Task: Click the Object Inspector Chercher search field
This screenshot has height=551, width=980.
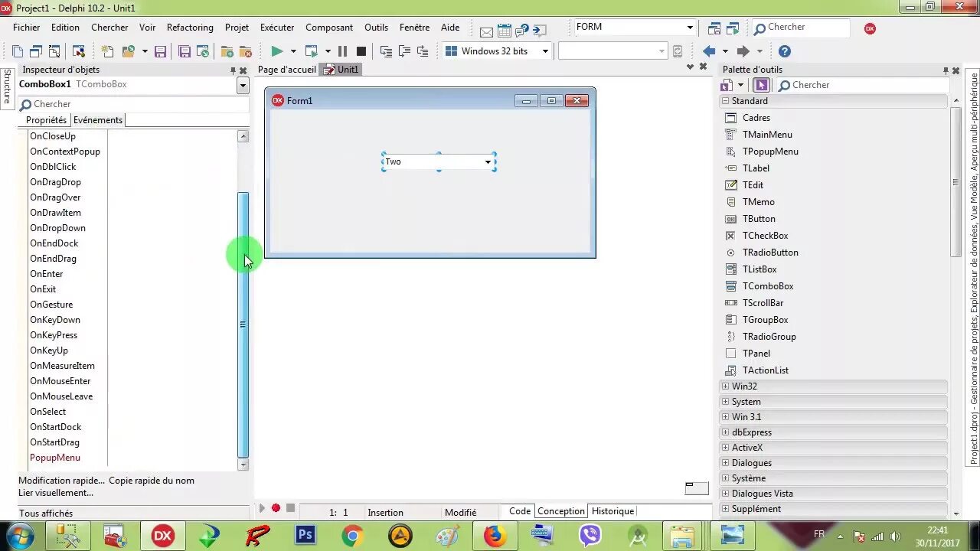Action: point(134,104)
